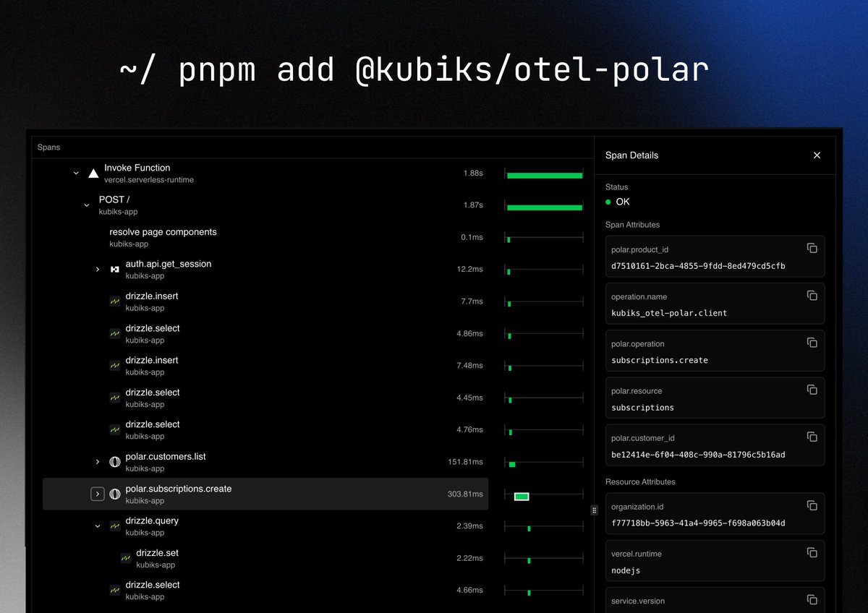Image resolution: width=868 pixels, height=613 pixels.
Task: Click the 151.81ms duration value
Action: coord(465,462)
